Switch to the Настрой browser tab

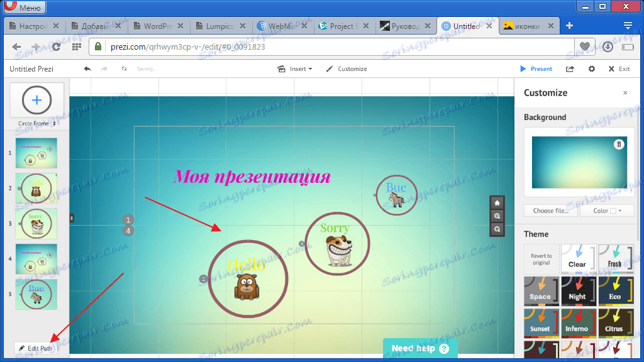(33, 26)
